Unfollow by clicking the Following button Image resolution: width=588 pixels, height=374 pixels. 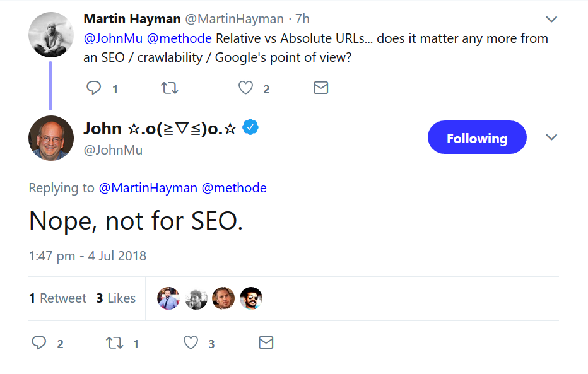tap(477, 137)
